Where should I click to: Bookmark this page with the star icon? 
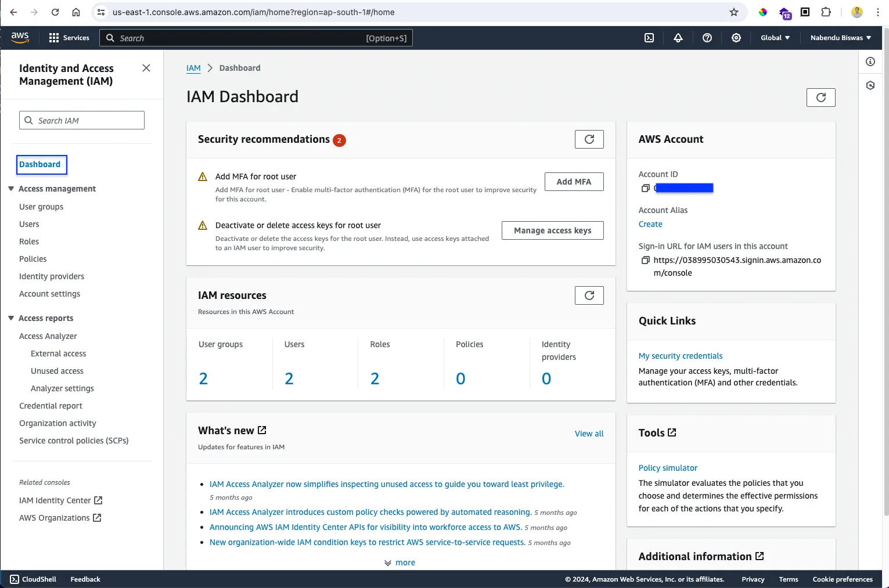pyautogui.click(x=734, y=12)
